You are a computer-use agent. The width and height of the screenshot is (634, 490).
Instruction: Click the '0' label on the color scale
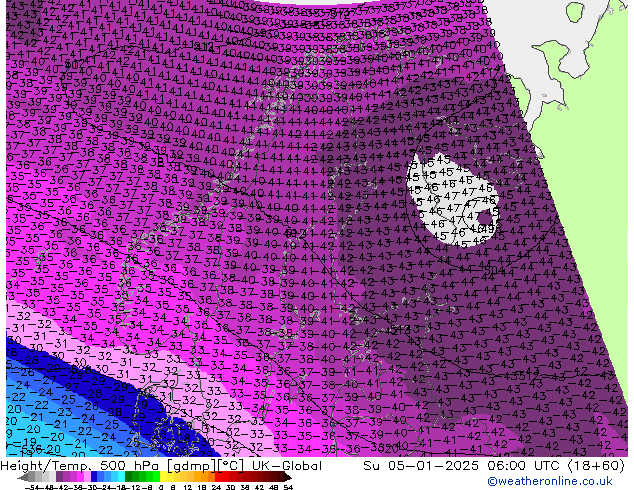(x=161, y=487)
